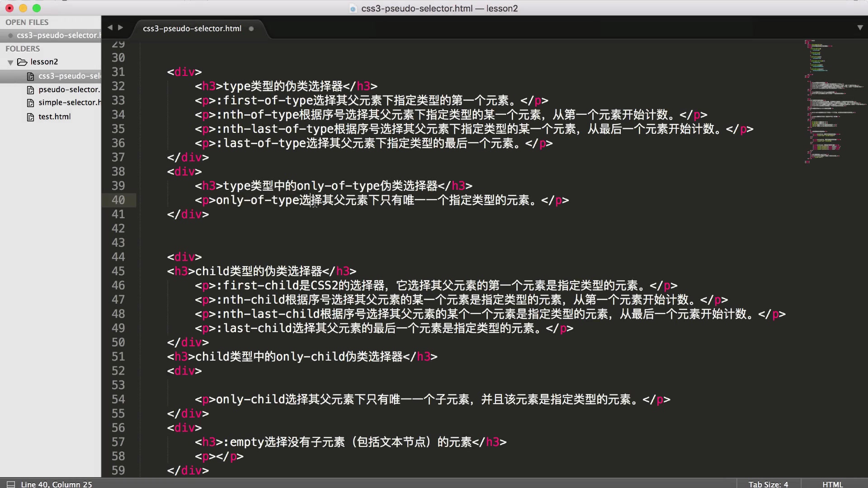Click the :last-of-type text on line 36
868x488 pixels.
pos(261,143)
